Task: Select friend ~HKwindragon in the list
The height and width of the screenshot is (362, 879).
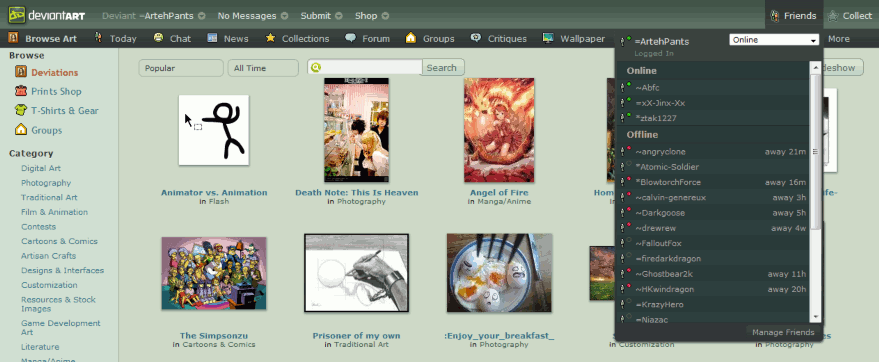Action: coord(713,289)
